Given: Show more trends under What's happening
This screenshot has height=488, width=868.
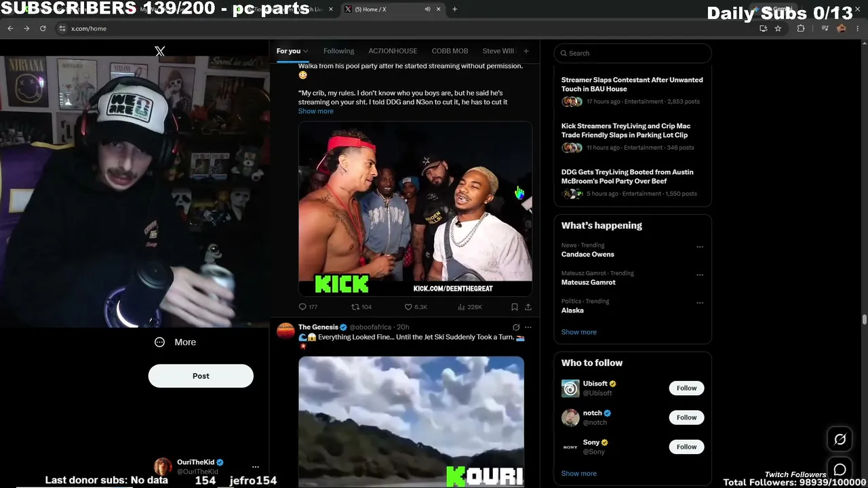Looking at the screenshot, I should [579, 332].
